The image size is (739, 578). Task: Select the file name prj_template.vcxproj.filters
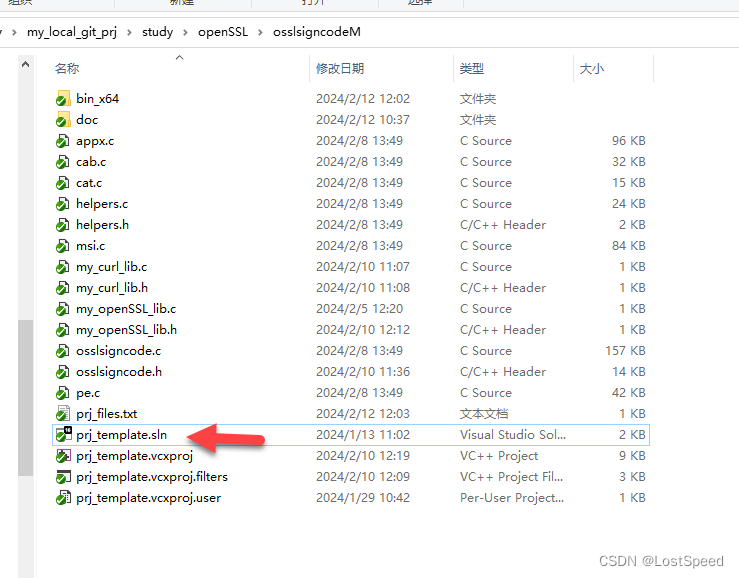(x=152, y=477)
